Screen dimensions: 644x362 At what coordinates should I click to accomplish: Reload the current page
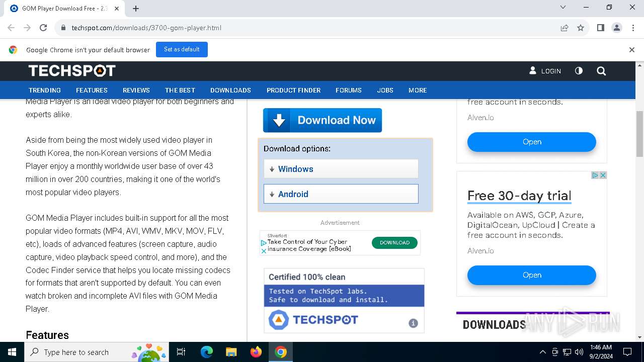pos(43,28)
